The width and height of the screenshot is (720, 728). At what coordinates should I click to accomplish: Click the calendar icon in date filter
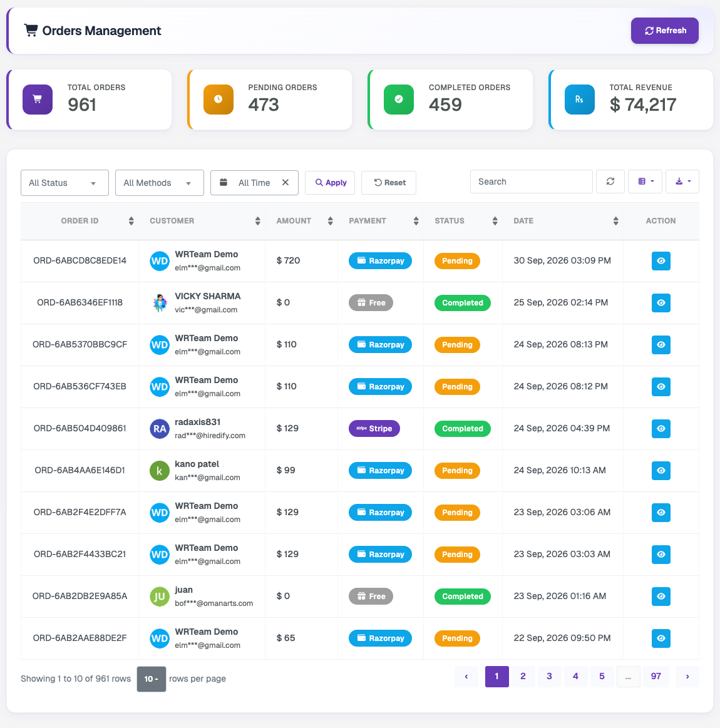click(224, 182)
